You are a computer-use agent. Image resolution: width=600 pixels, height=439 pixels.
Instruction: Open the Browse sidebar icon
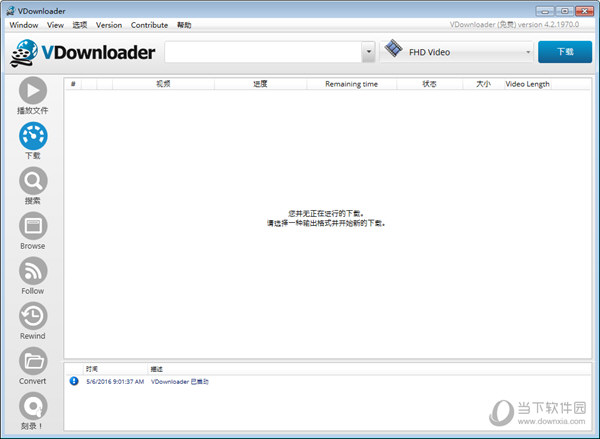tap(33, 226)
